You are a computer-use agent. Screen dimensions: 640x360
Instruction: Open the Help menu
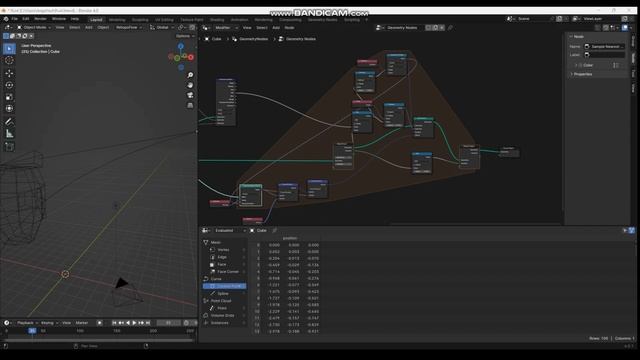[x=75, y=19]
